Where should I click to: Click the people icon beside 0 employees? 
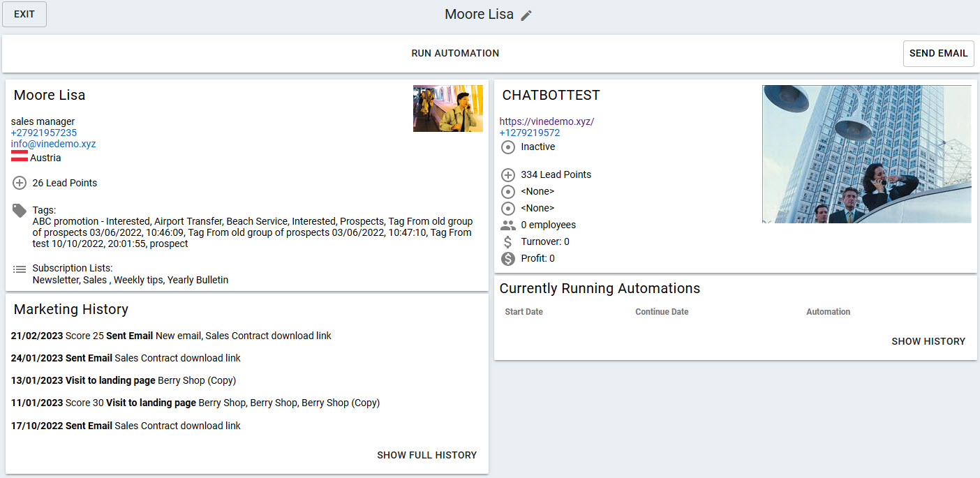pos(508,225)
